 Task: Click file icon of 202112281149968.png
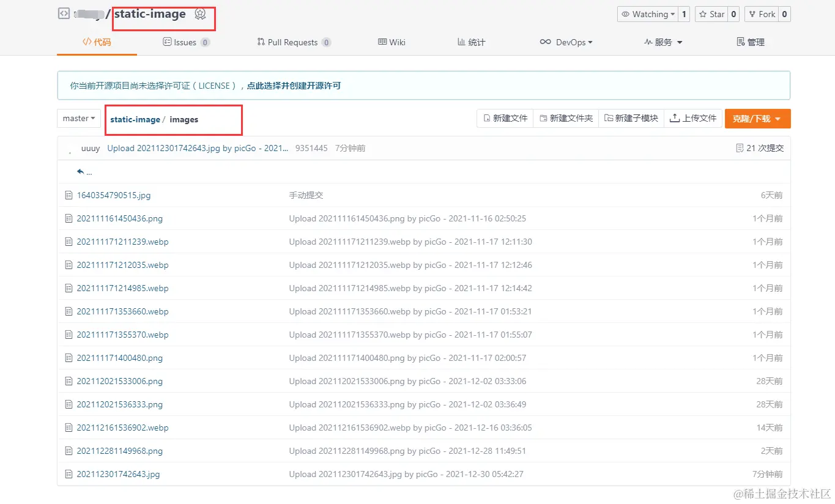tap(69, 451)
